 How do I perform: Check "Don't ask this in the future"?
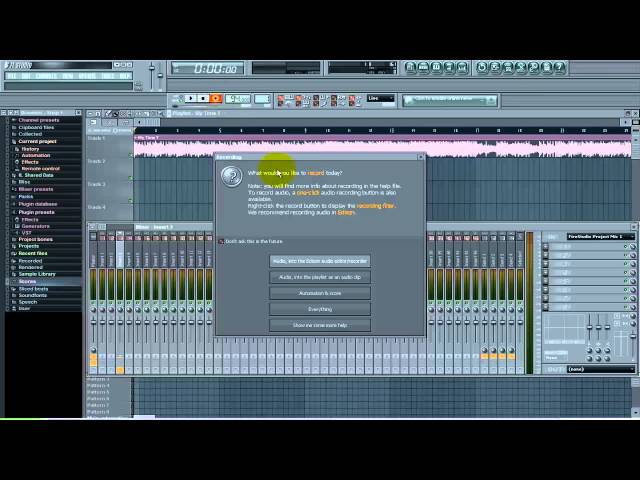coord(222,242)
